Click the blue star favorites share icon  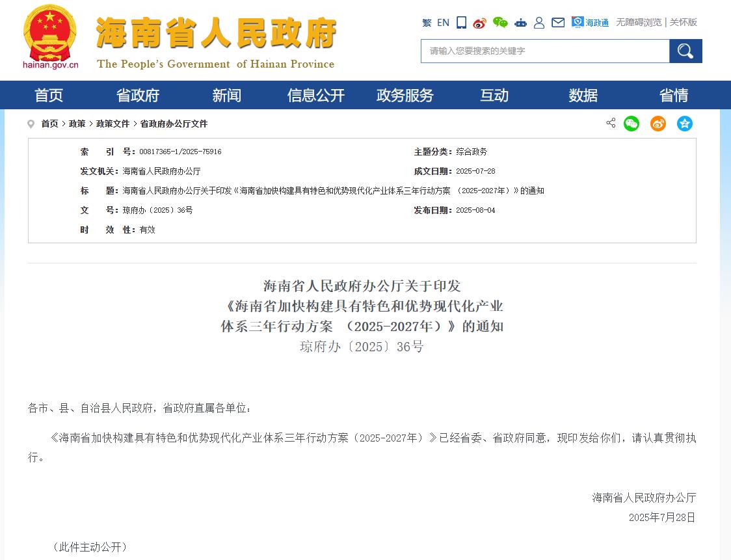point(685,124)
